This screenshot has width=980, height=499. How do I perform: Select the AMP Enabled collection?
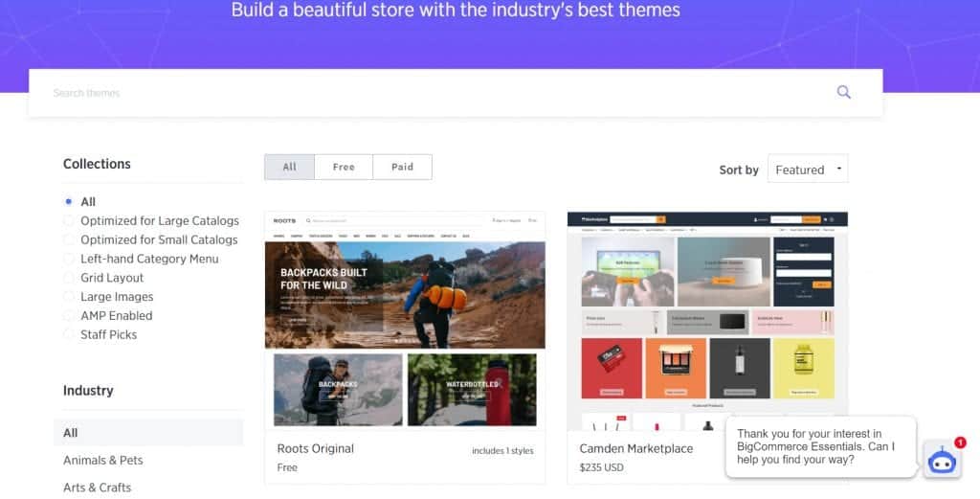pos(108,316)
